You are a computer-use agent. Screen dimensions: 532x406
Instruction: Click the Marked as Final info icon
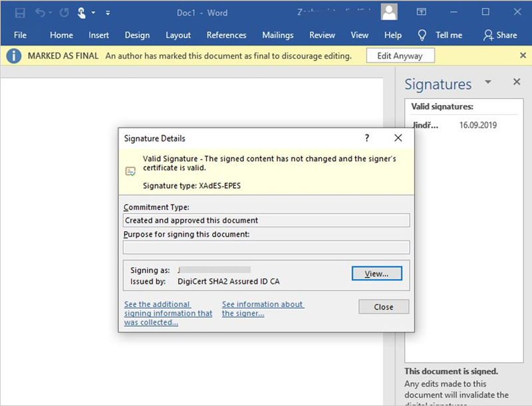pos(13,56)
